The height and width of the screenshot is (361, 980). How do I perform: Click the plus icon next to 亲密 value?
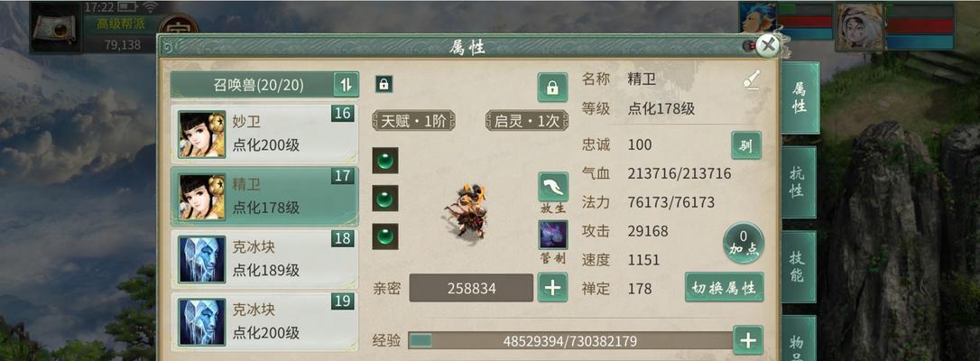point(552,287)
